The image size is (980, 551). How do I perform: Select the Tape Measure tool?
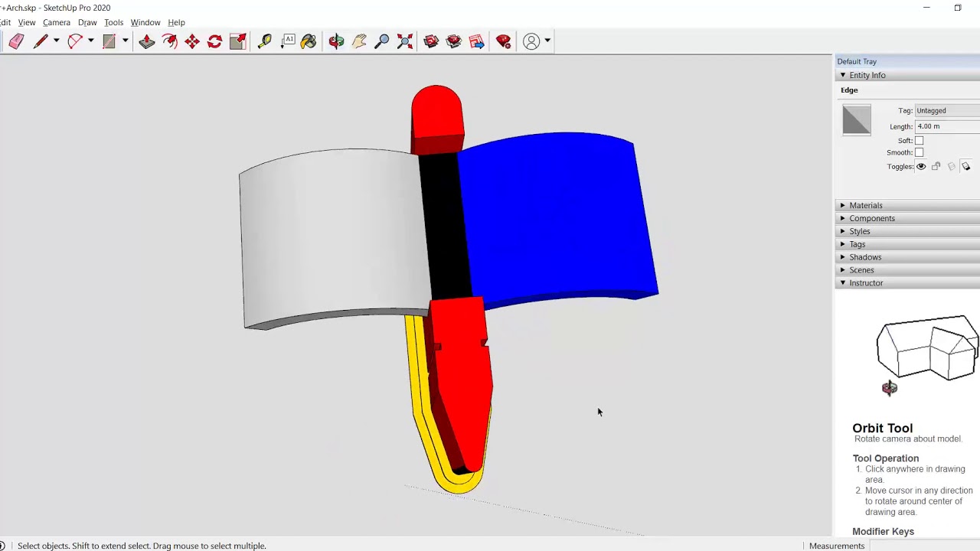click(x=264, y=41)
